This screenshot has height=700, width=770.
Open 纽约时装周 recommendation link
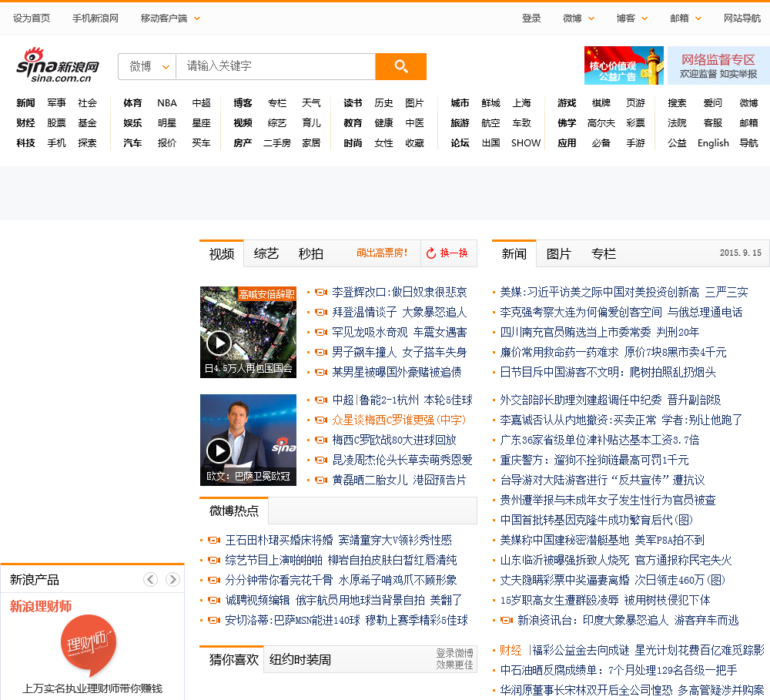(300, 660)
